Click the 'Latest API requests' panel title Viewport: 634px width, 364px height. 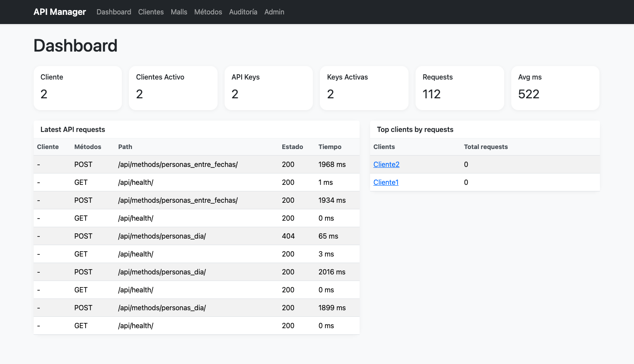click(73, 129)
